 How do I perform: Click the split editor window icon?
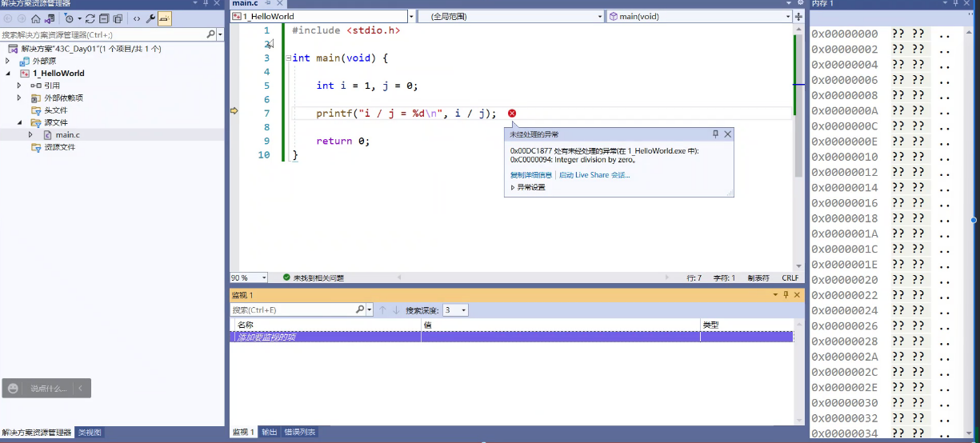798,16
